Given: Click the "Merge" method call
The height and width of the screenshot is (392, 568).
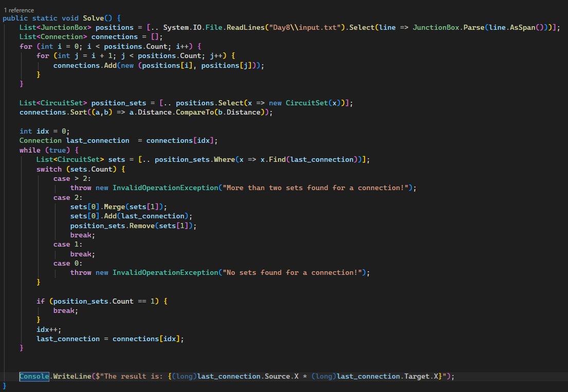Looking at the screenshot, I should point(115,207).
